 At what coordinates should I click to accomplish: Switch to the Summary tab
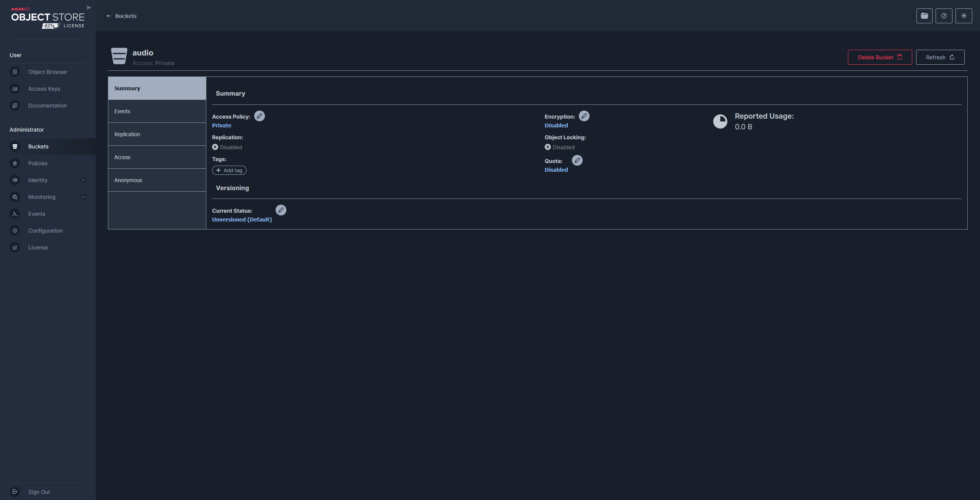157,88
